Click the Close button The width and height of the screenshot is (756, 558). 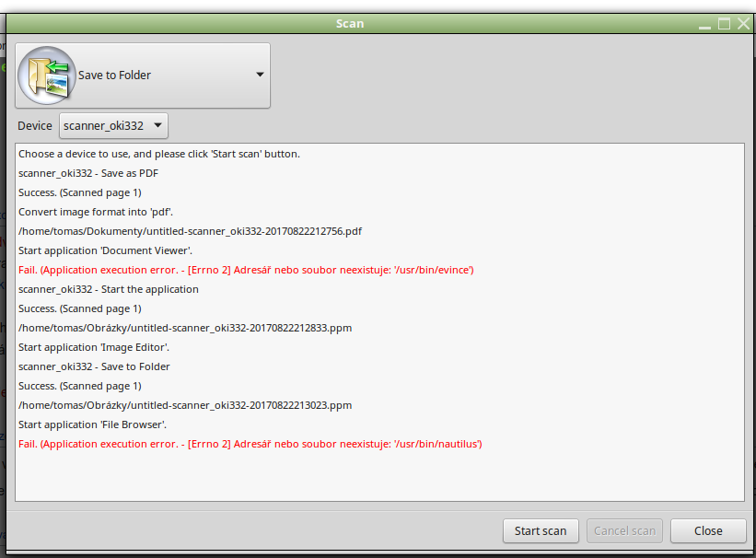pos(708,531)
